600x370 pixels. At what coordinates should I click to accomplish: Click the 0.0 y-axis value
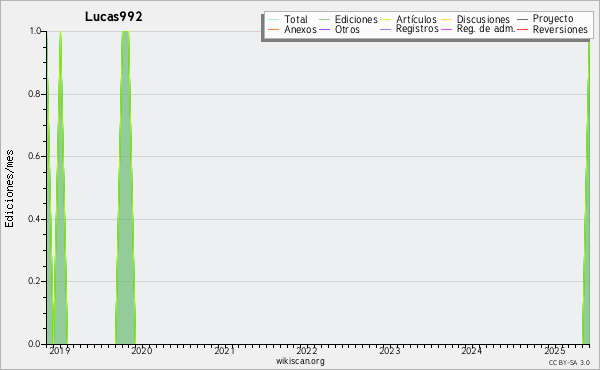pyautogui.click(x=35, y=344)
